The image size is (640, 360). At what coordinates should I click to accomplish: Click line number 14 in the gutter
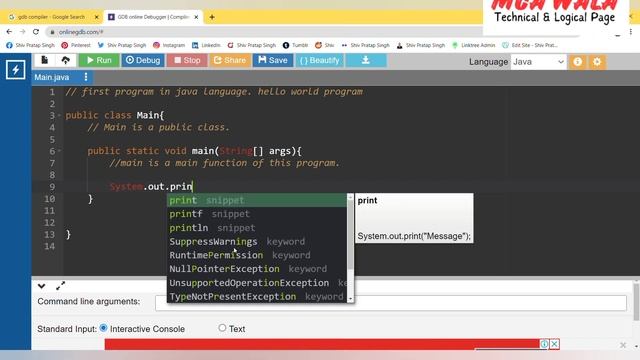[x=49, y=247]
